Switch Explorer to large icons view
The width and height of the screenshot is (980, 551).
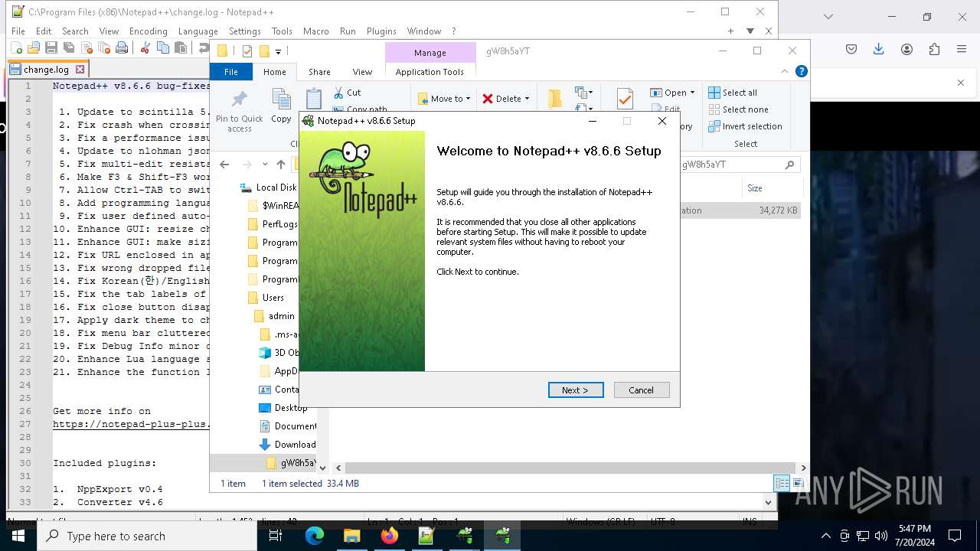[798, 483]
